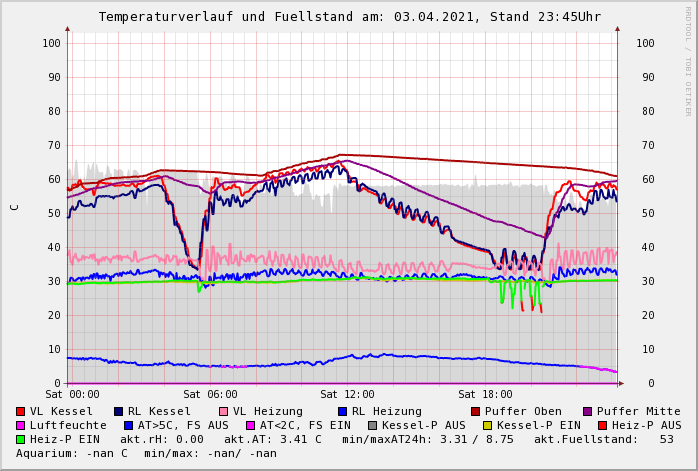The height and width of the screenshot is (471, 698).
Task: Select the pink VL Heizung legend swatch
Action: [x=224, y=412]
